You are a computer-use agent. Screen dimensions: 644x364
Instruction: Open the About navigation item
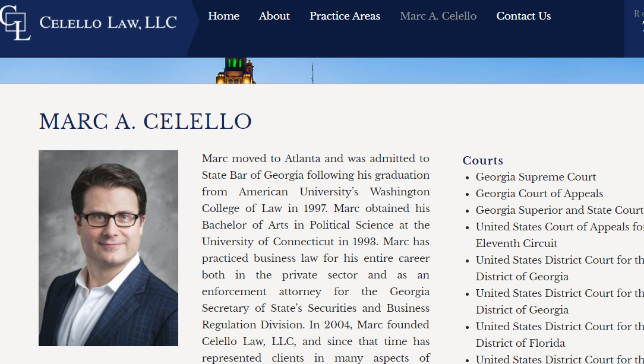click(x=274, y=16)
